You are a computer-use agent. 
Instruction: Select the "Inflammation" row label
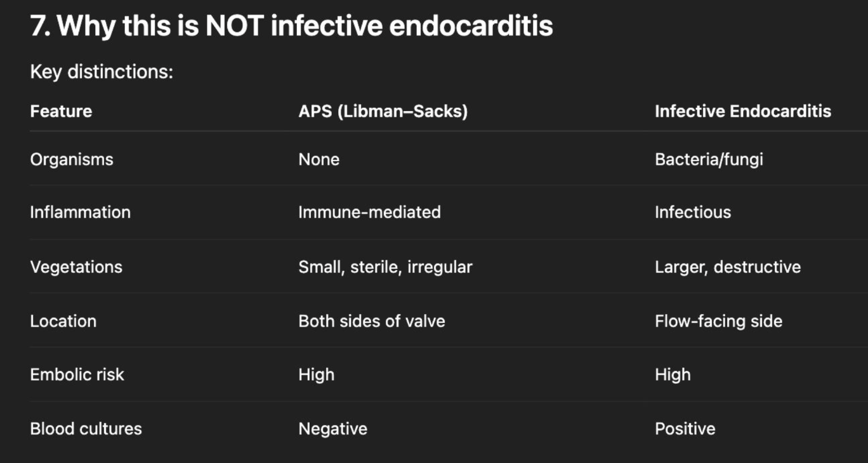80,212
